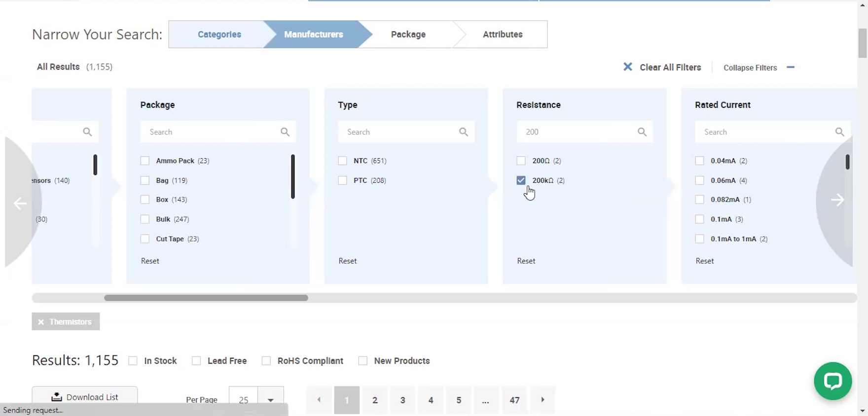Click the Resistance search magnifier icon

coord(642,132)
